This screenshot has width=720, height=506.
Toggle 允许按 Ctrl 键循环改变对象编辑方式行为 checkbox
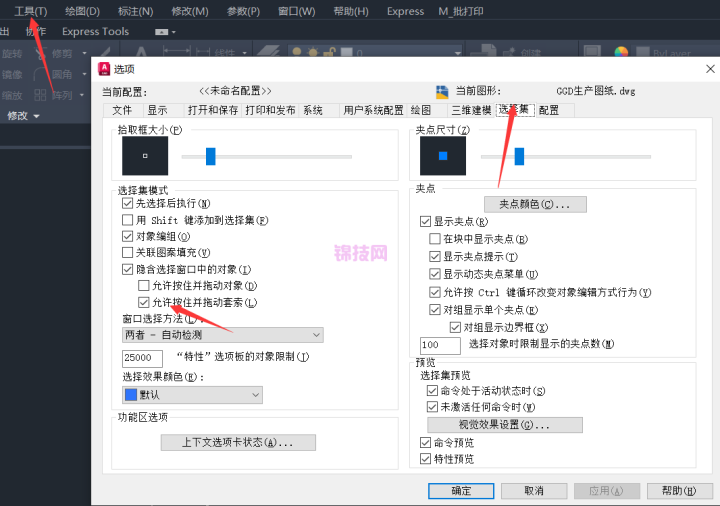pyautogui.click(x=434, y=292)
